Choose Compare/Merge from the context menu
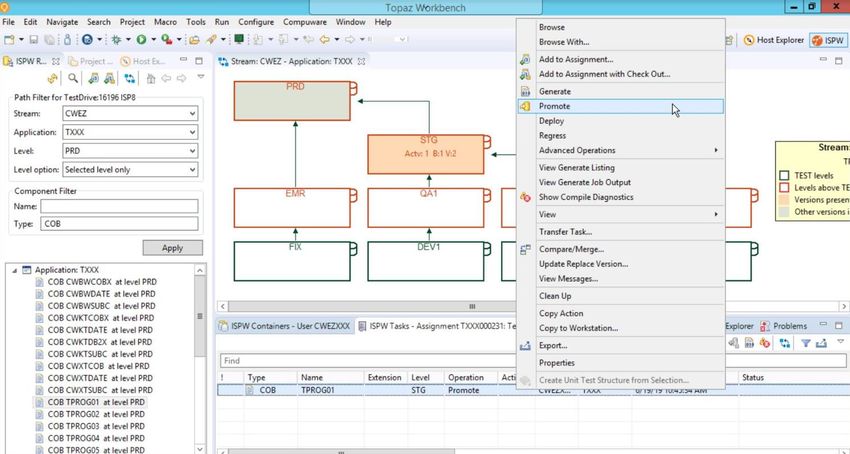850x454 pixels. point(621,250)
